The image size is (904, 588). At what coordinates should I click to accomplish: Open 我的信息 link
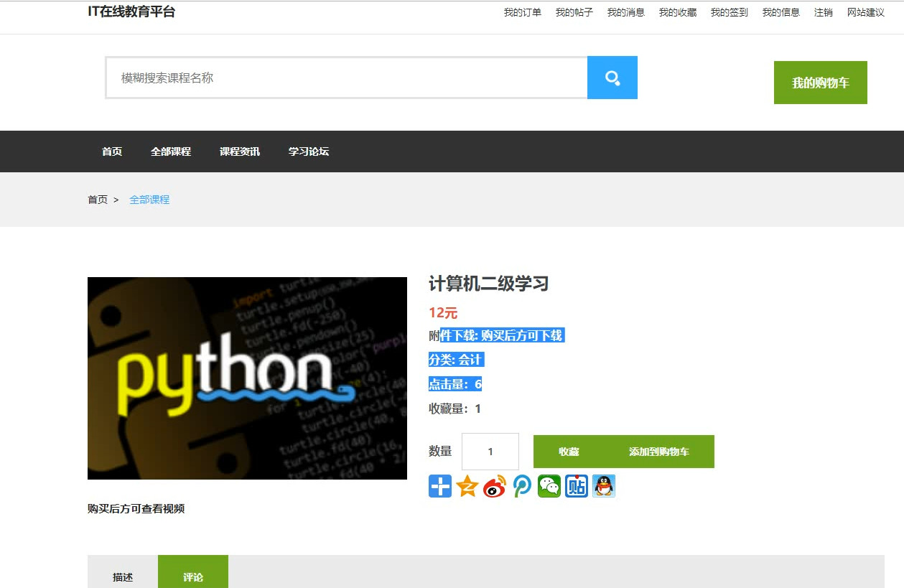[781, 12]
